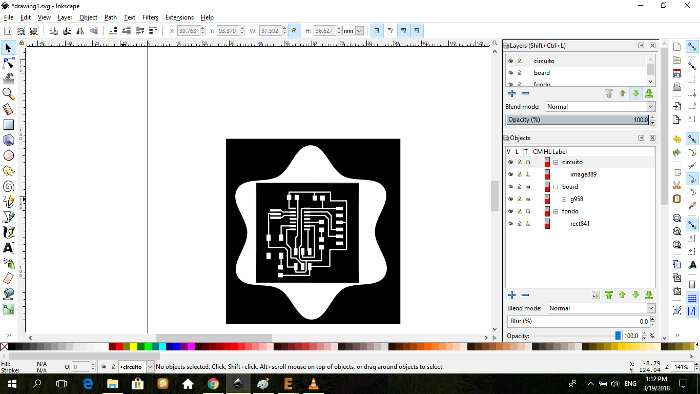Viewport: 700px width, 394px height.
Task: Select the Eraser tool
Action: (x=8, y=278)
